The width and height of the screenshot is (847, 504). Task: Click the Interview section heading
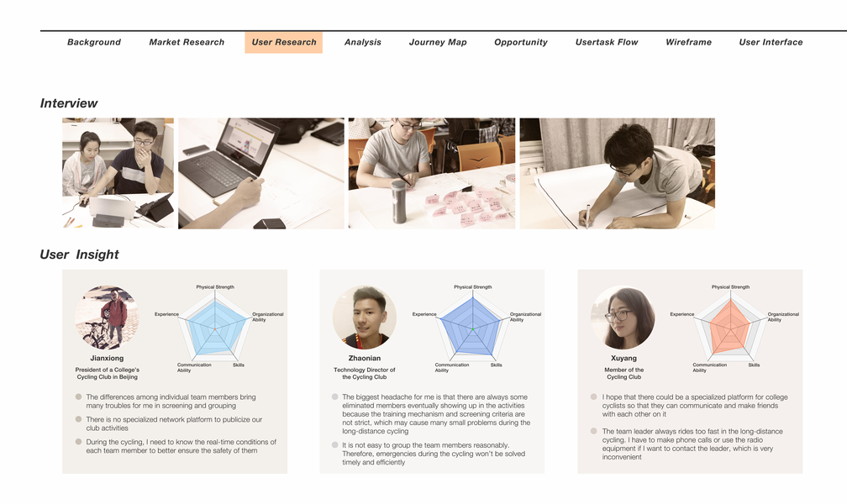pos(69,103)
